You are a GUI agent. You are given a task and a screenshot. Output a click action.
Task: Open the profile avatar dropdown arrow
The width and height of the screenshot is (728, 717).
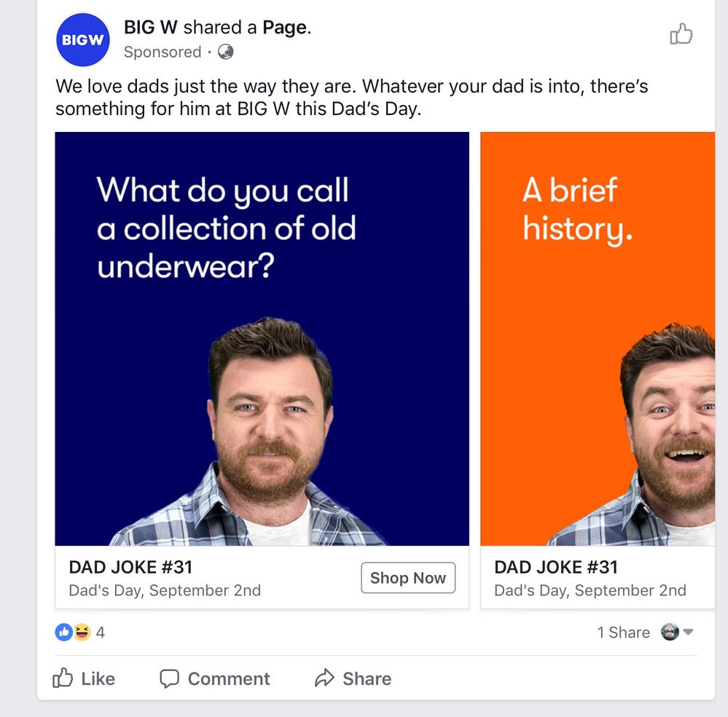click(688, 632)
